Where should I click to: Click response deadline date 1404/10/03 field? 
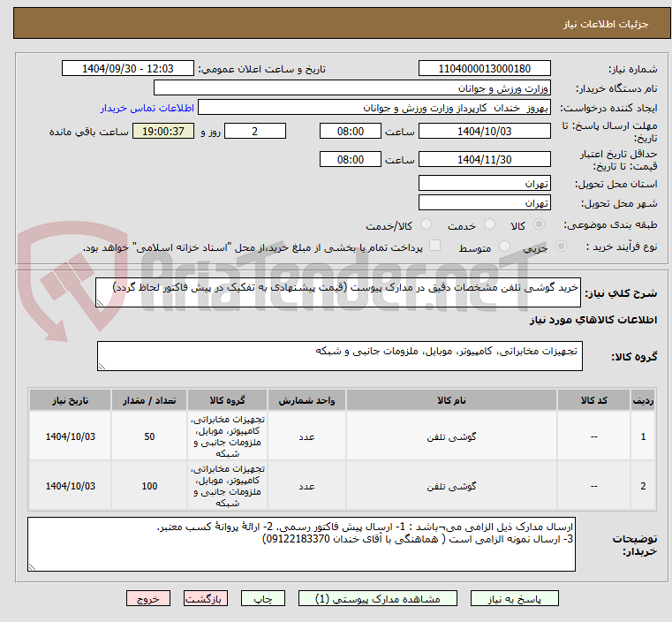click(x=484, y=131)
